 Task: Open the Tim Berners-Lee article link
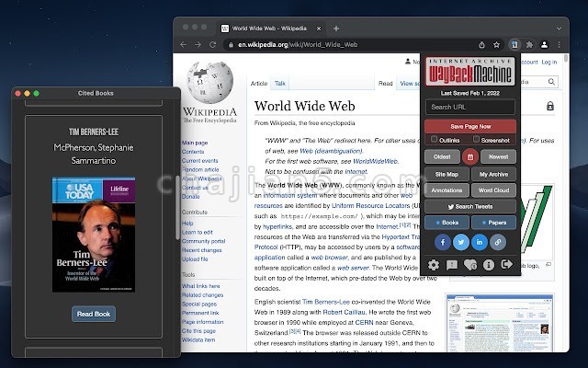(326, 302)
